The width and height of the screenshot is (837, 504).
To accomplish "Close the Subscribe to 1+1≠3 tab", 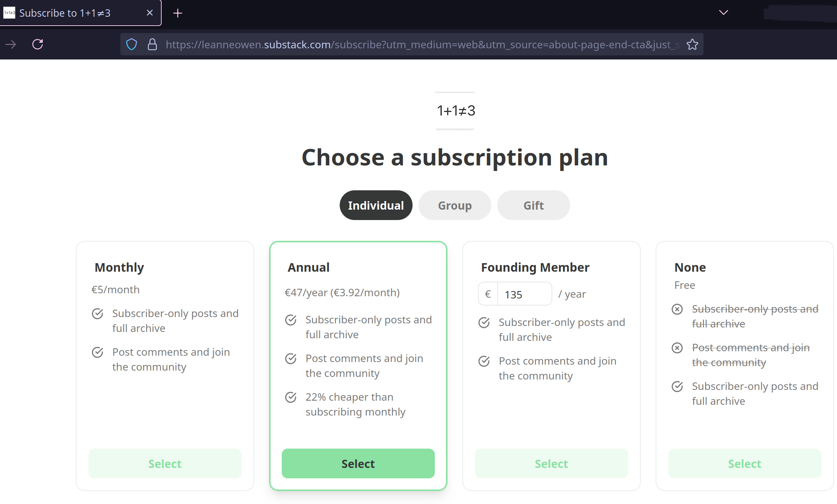I will (x=150, y=13).
